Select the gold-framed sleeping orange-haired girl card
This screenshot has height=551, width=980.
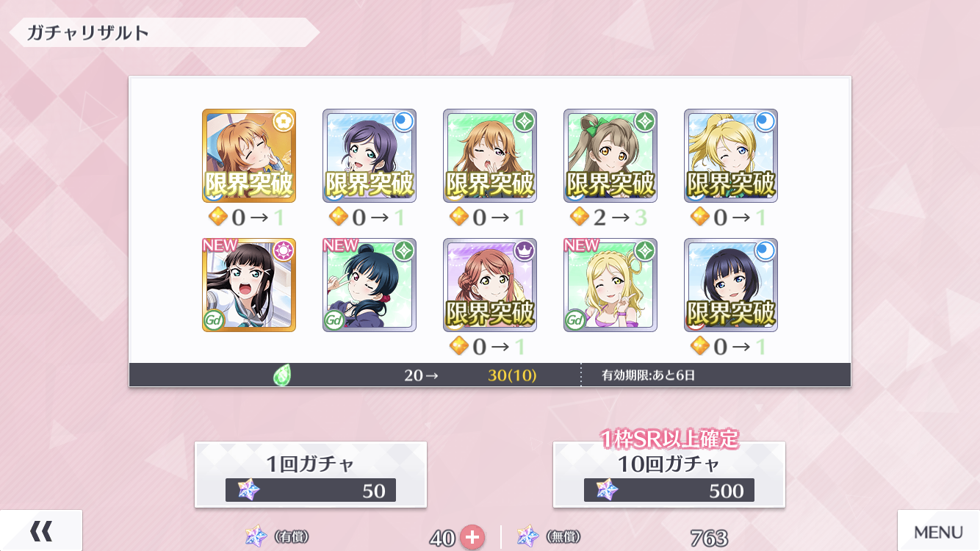pyautogui.click(x=249, y=156)
